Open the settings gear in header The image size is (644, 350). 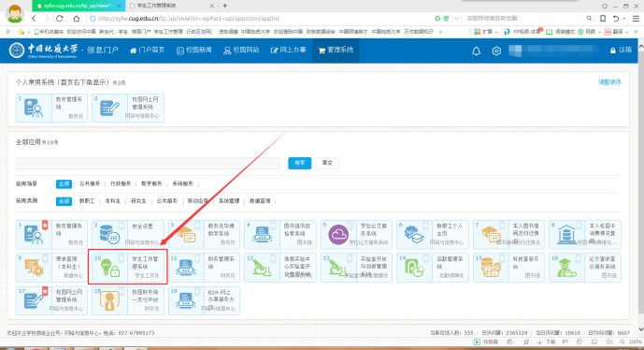(496, 51)
